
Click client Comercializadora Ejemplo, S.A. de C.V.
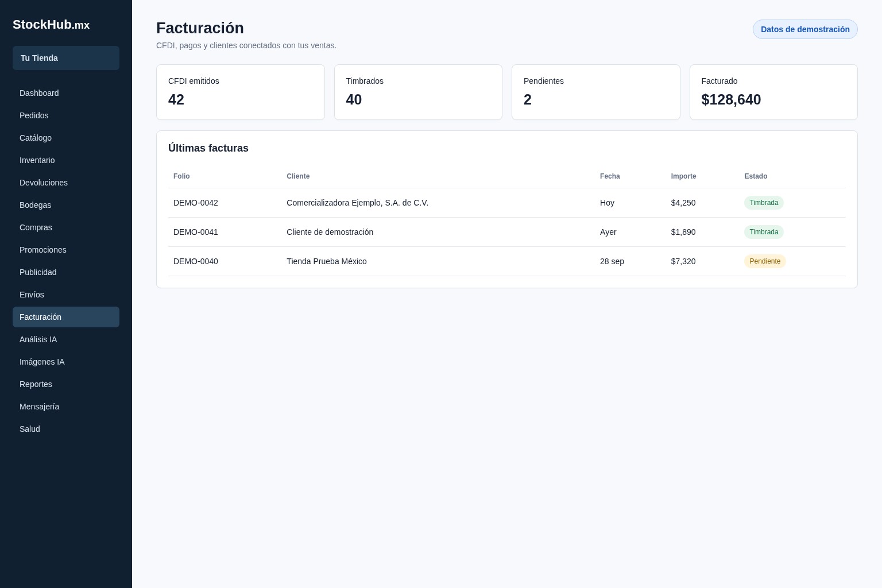[x=357, y=203]
